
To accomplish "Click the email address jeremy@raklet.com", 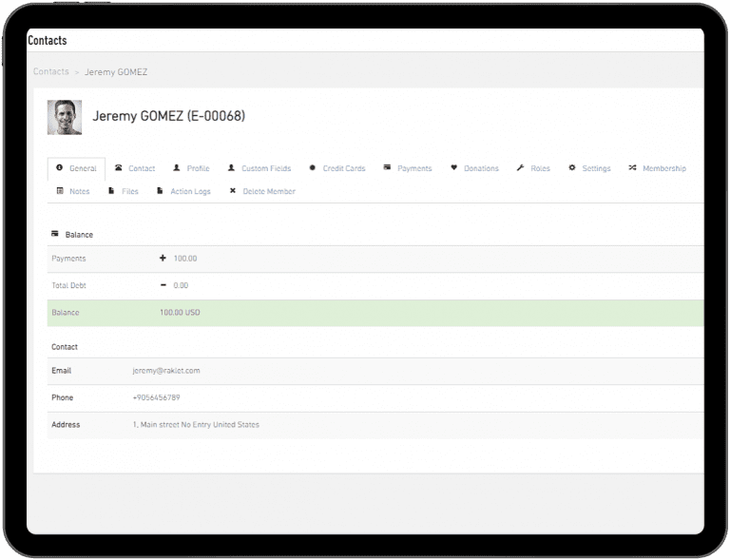I will click(x=166, y=371).
